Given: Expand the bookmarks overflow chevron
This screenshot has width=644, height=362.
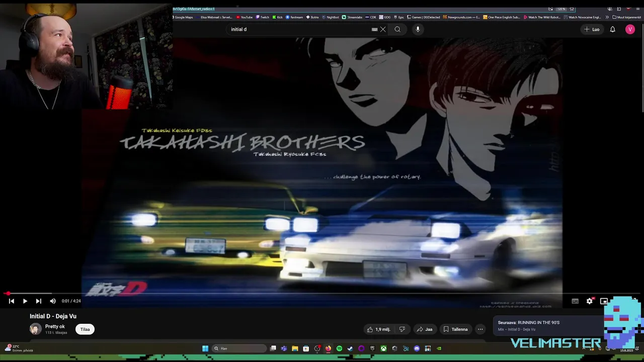Looking at the screenshot, I should tap(607, 17).
